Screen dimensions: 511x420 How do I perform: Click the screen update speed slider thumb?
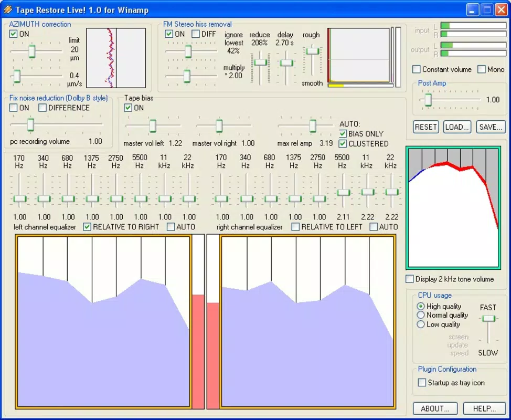(x=488, y=319)
